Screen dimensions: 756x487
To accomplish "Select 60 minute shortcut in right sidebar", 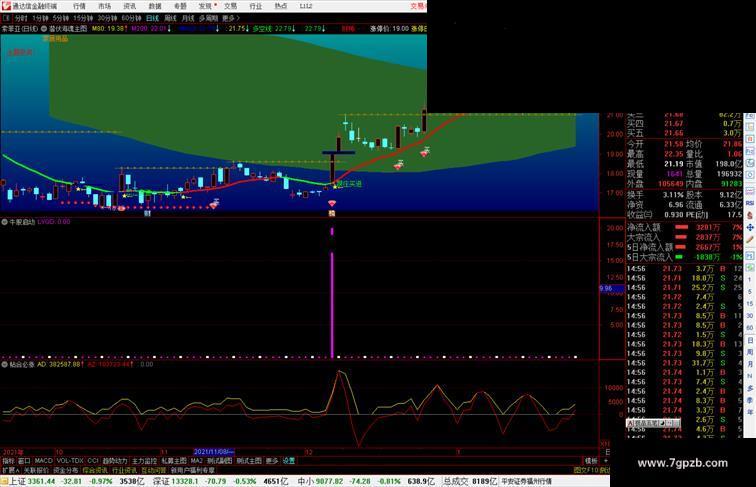I will [x=750, y=328].
